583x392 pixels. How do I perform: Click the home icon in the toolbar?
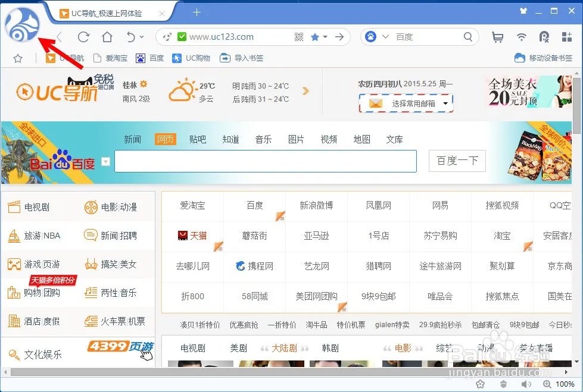108,37
